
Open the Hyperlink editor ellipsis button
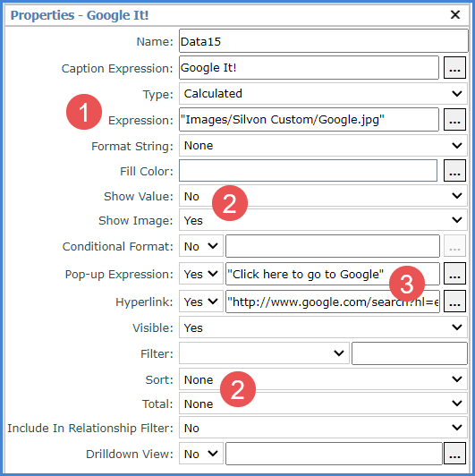pos(454,302)
